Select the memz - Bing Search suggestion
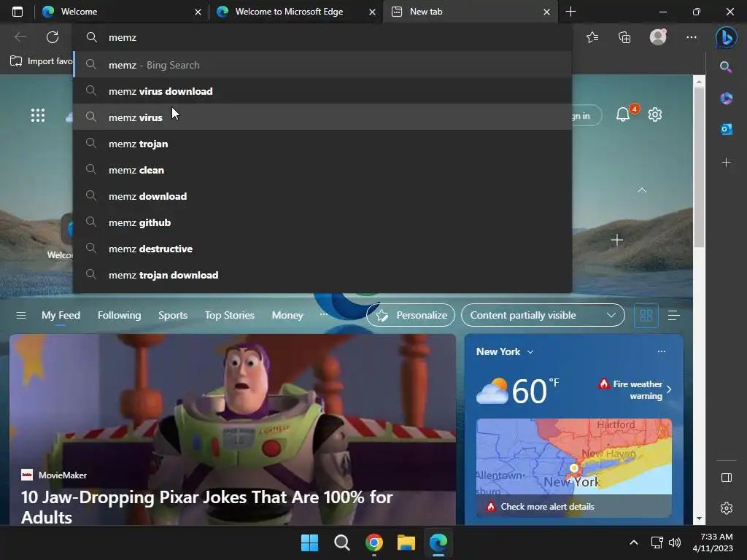The image size is (747, 560). (322, 65)
